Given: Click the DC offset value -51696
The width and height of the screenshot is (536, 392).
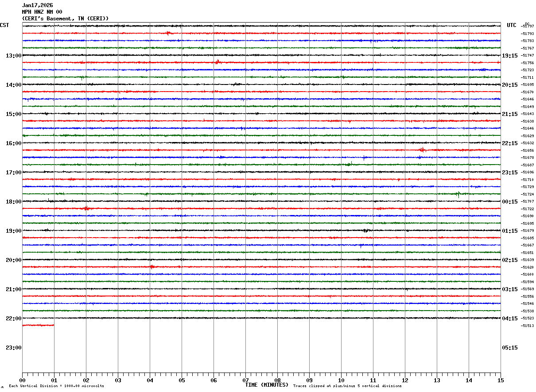Looking at the screenshot, I should point(528,172).
